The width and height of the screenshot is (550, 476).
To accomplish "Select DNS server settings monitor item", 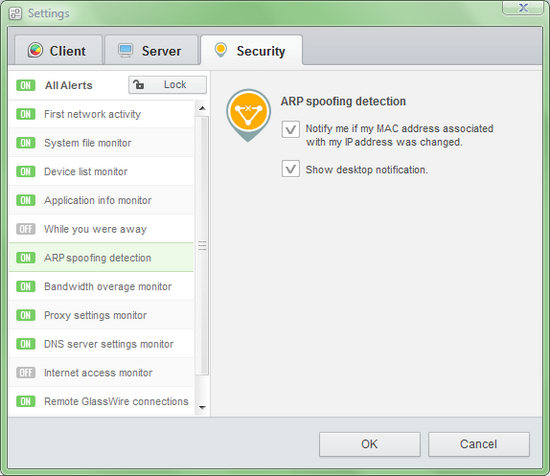I will 101,344.
